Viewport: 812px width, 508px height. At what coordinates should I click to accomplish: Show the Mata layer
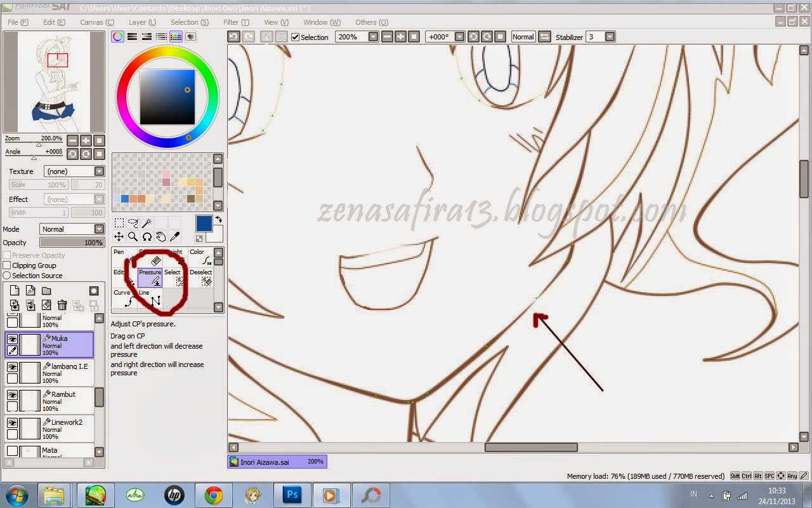12,451
